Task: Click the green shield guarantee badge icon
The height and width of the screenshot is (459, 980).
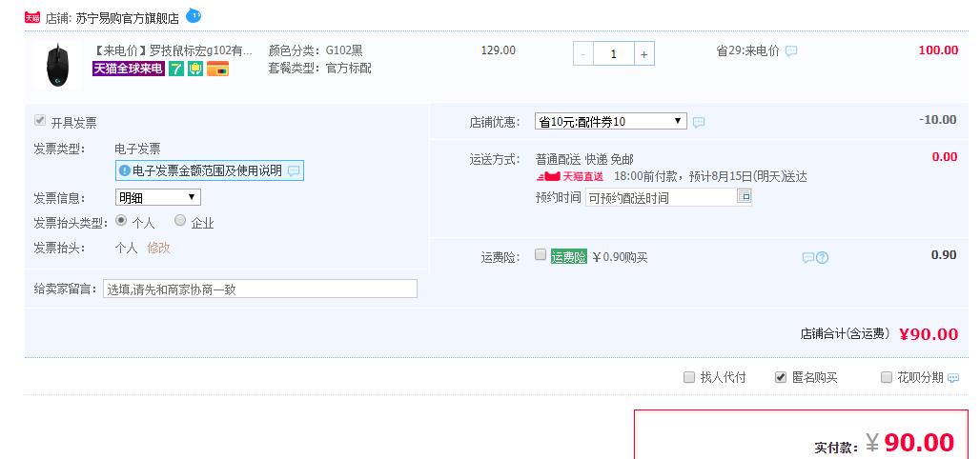Action: (195, 69)
